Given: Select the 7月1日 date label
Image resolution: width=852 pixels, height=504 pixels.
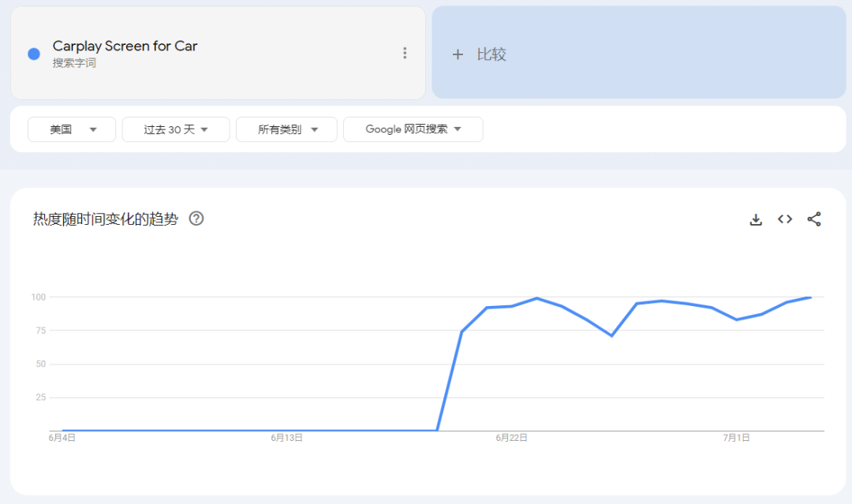Looking at the screenshot, I should coord(736,438).
